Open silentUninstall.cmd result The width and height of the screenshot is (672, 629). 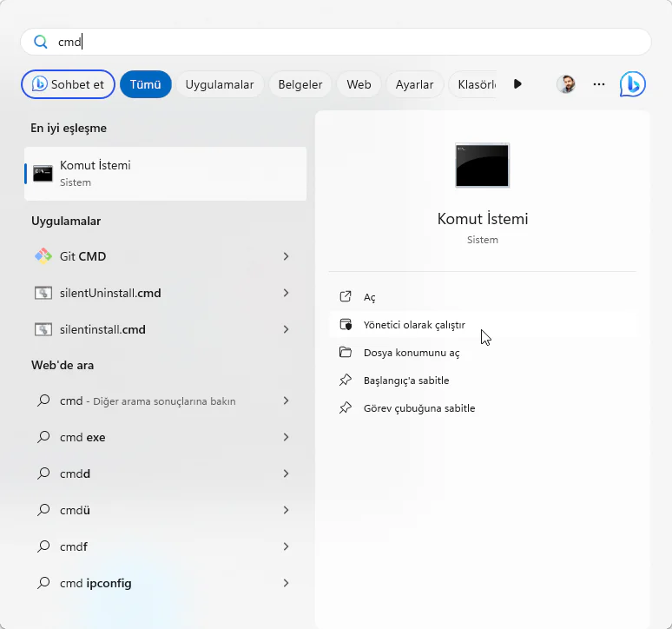click(x=166, y=293)
